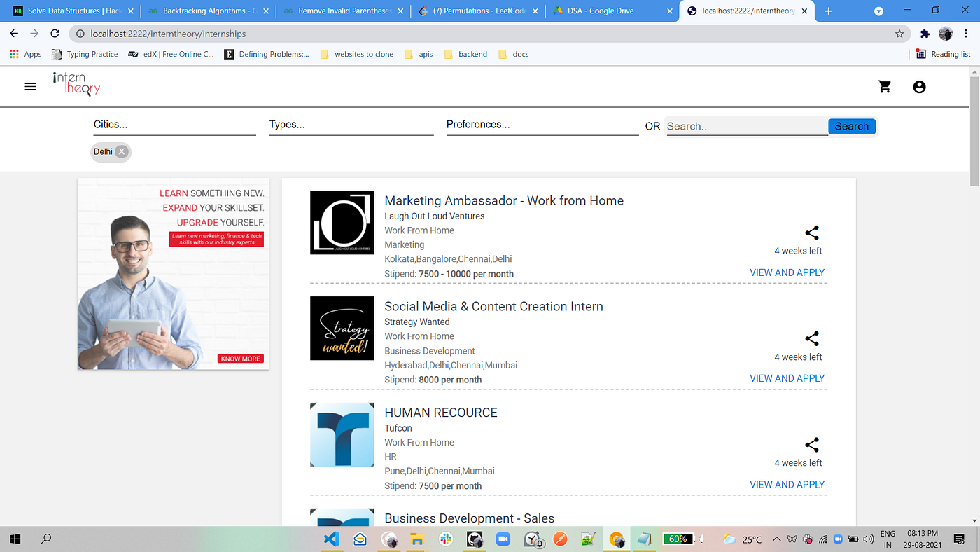This screenshot has height=552, width=980.
Task: Open the edX Free Online bookmark
Action: (x=171, y=54)
